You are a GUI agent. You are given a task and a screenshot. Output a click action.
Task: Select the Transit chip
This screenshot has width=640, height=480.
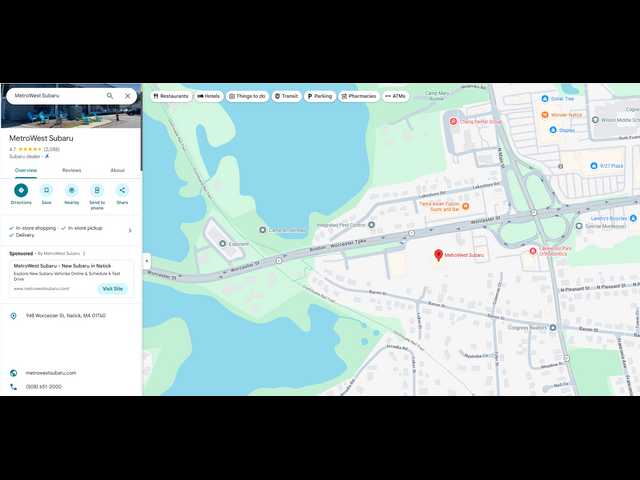[287, 96]
